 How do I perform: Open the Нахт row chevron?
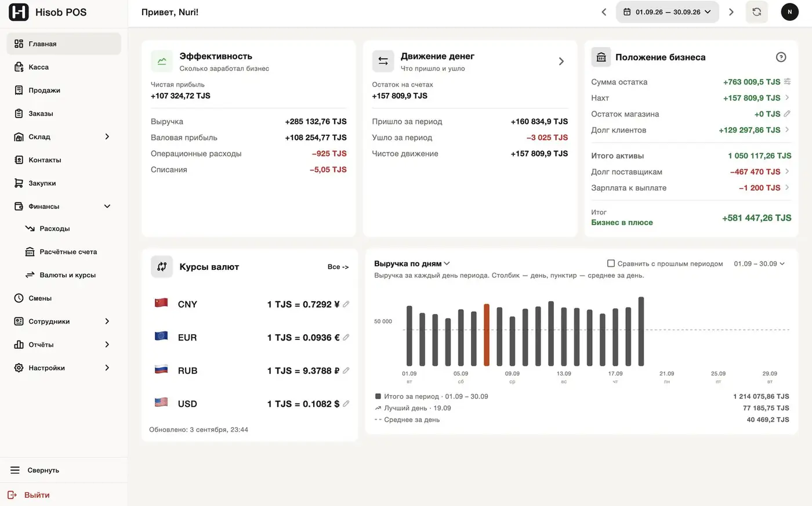click(x=787, y=97)
